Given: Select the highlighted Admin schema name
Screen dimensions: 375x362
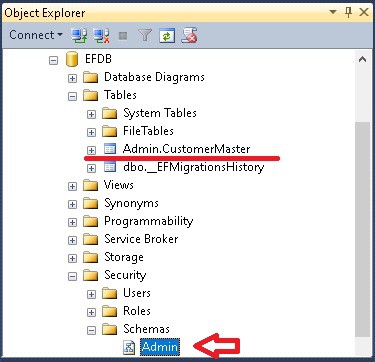Looking at the screenshot, I should click(x=160, y=347).
